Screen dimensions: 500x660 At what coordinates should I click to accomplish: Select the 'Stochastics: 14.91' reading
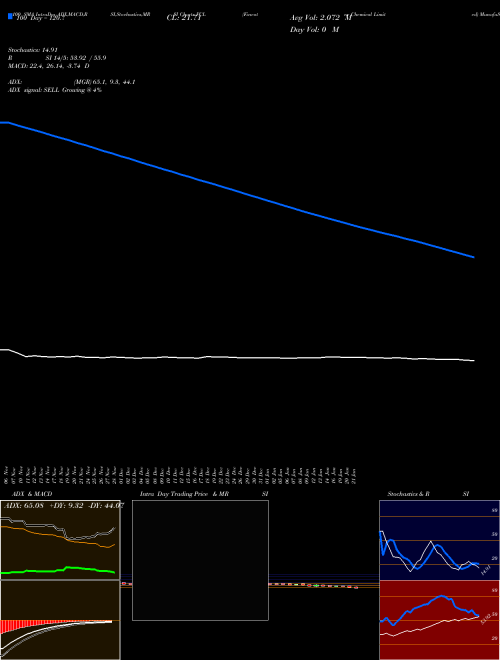(33, 50)
